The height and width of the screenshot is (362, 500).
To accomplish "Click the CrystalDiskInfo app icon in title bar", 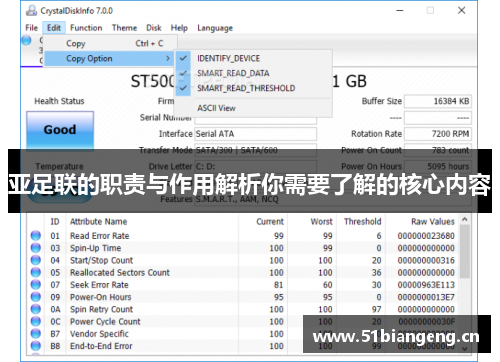I will pyautogui.click(x=31, y=11).
